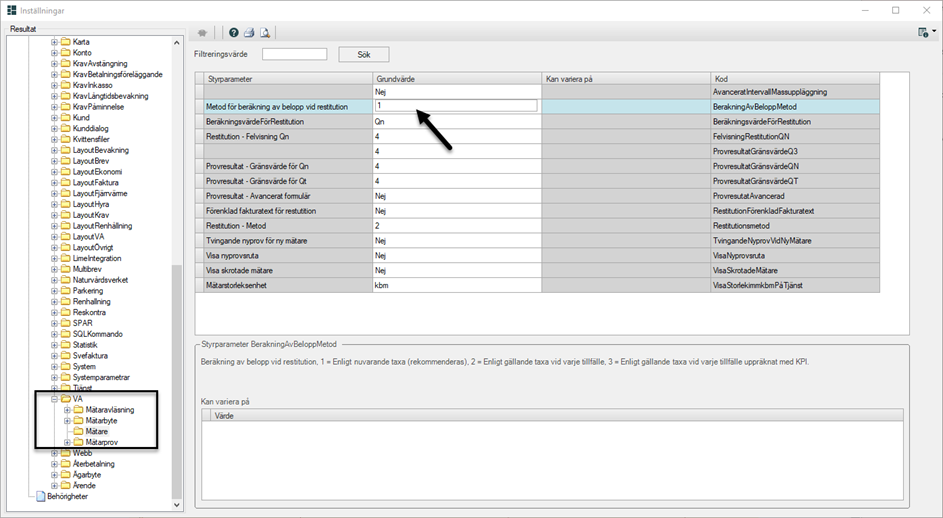Click the Styrparameter column header
The image size is (943, 518).
pos(285,78)
